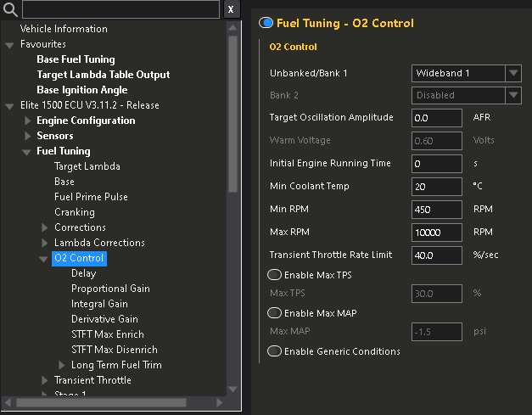Viewport: 532px width, 415px height.
Task: Click the Target Oscillation Amplitude field
Action: (x=436, y=118)
